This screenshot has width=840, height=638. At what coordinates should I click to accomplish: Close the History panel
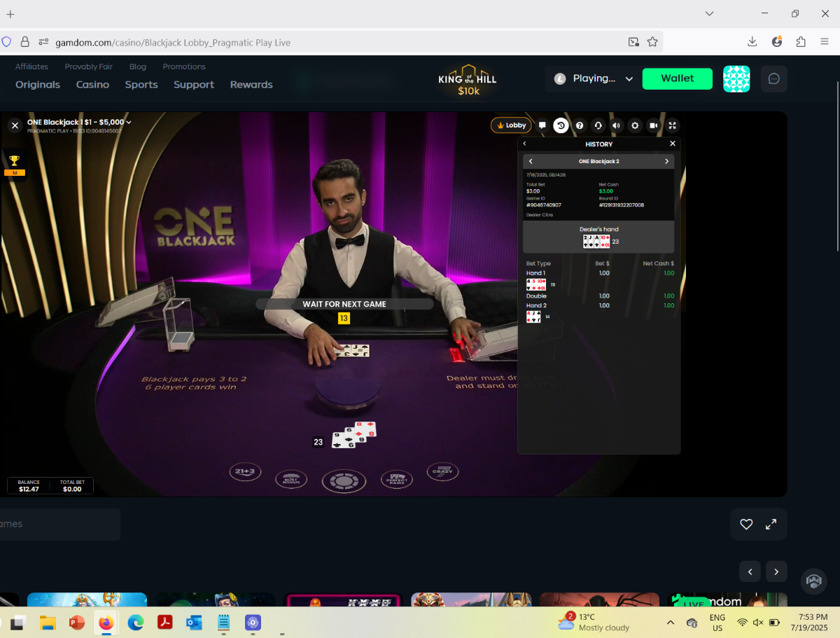click(673, 144)
